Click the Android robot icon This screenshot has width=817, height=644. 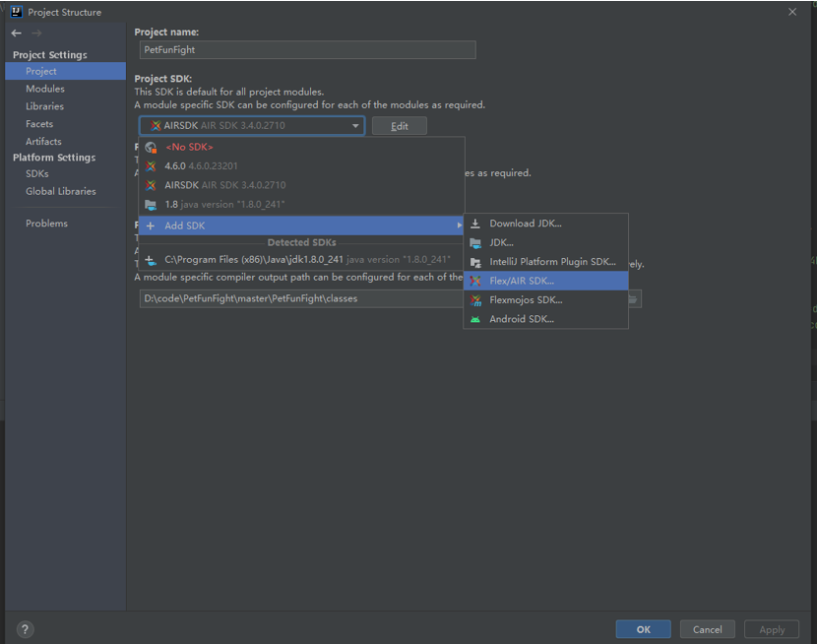pyautogui.click(x=475, y=319)
